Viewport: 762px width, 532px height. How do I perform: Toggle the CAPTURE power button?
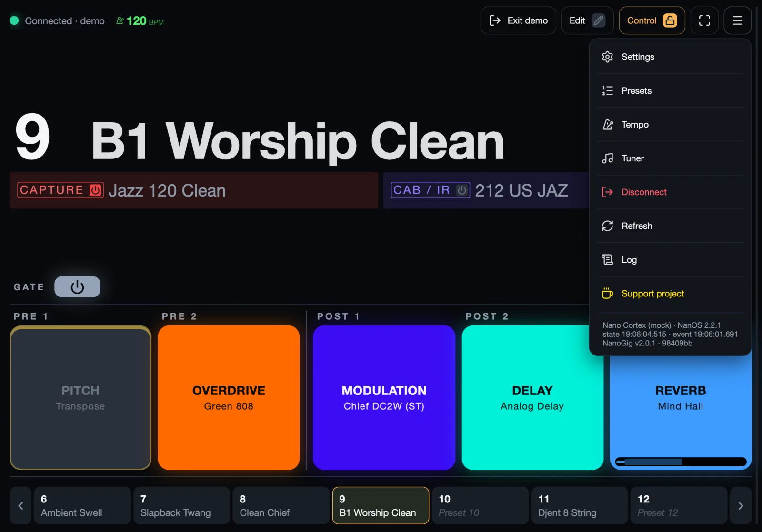point(95,190)
